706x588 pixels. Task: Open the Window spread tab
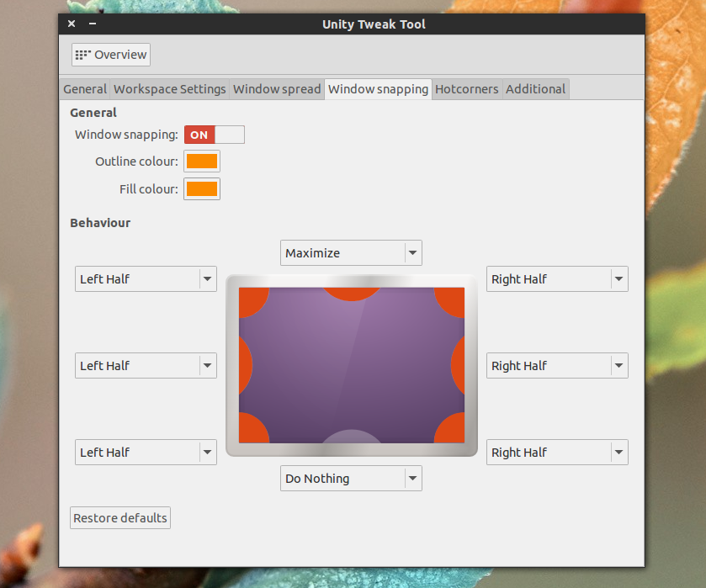[x=276, y=88]
